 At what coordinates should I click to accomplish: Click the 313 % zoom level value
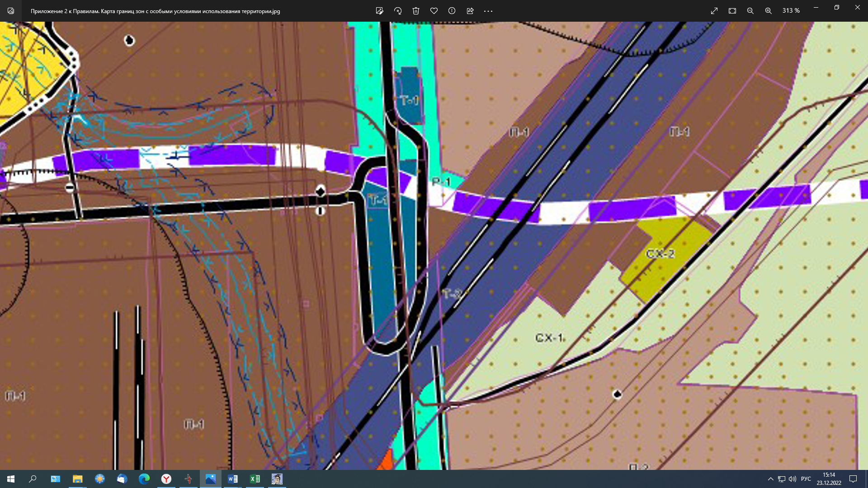coord(791,10)
